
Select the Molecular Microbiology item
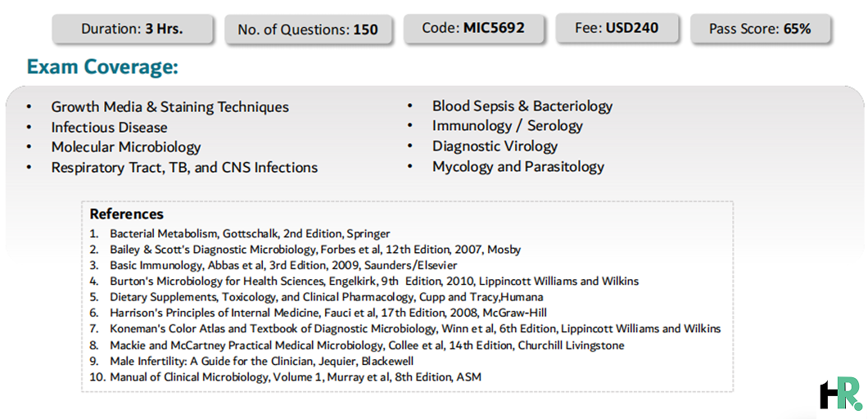[126, 147]
